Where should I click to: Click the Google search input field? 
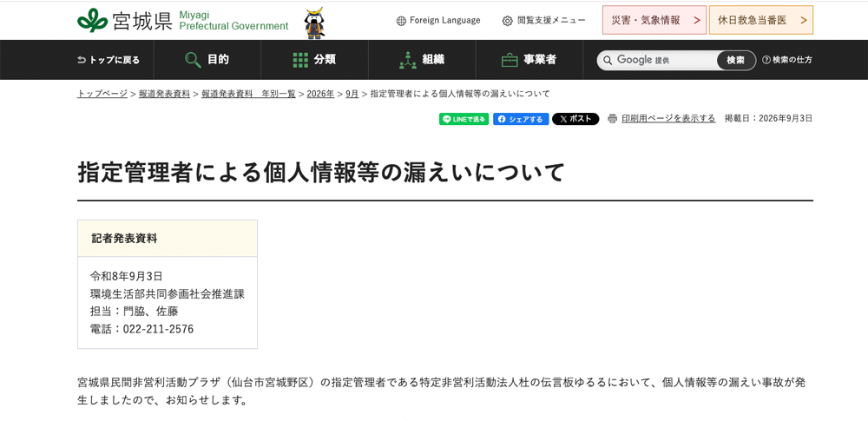[659, 60]
